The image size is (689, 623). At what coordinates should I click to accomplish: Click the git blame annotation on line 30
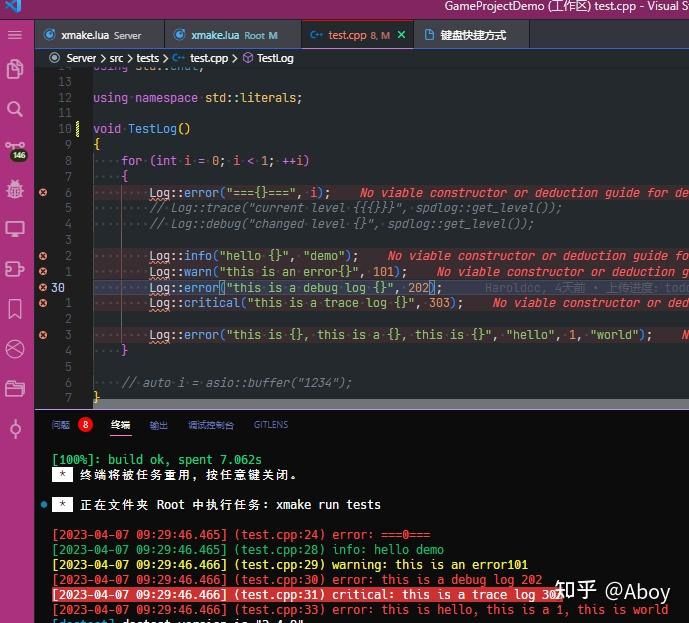[587, 288]
